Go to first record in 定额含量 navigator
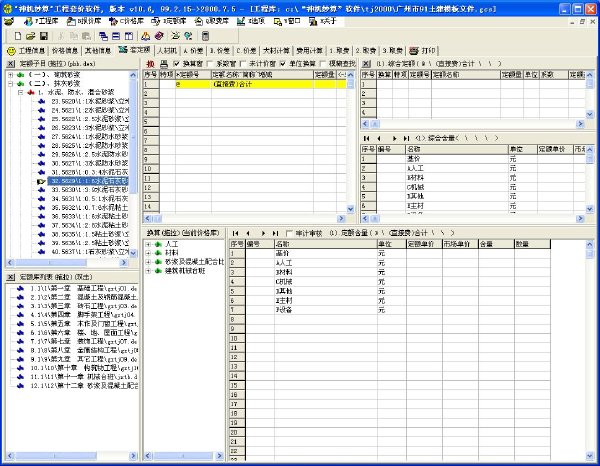Image resolution: width=600 pixels, height=466 pixels. point(235,233)
